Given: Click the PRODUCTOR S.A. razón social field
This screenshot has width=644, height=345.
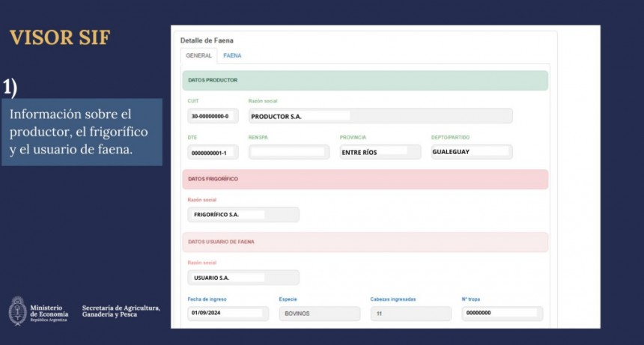Looking at the screenshot, I should pyautogui.click(x=380, y=116).
